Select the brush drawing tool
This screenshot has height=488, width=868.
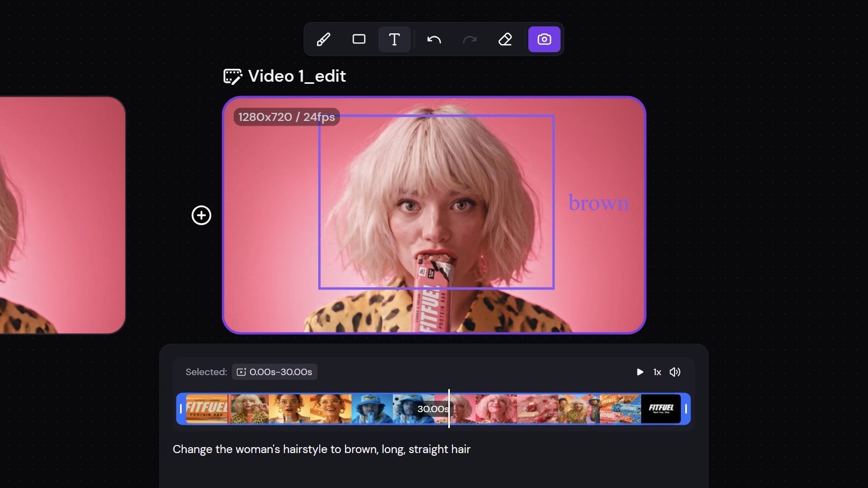pos(324,39)
